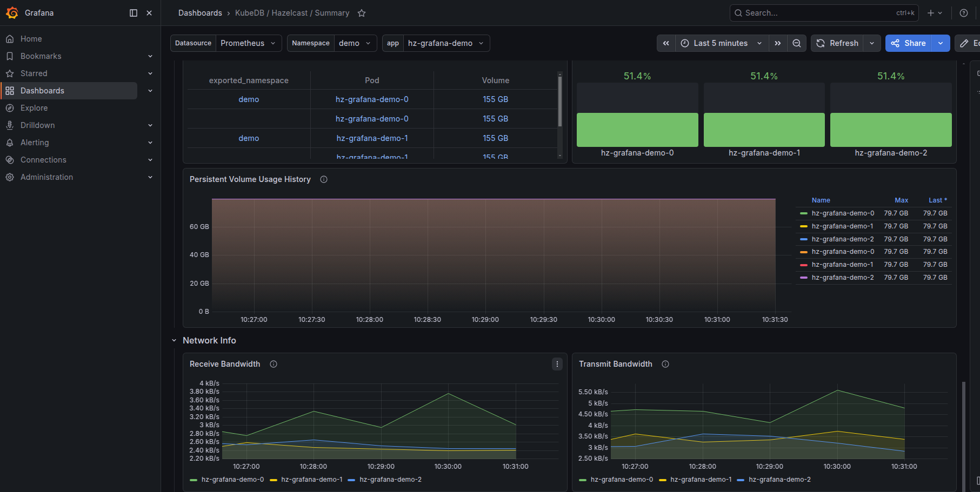
Task: Click info icon beside Receive Bandwidth title
Action: point(274,364)
